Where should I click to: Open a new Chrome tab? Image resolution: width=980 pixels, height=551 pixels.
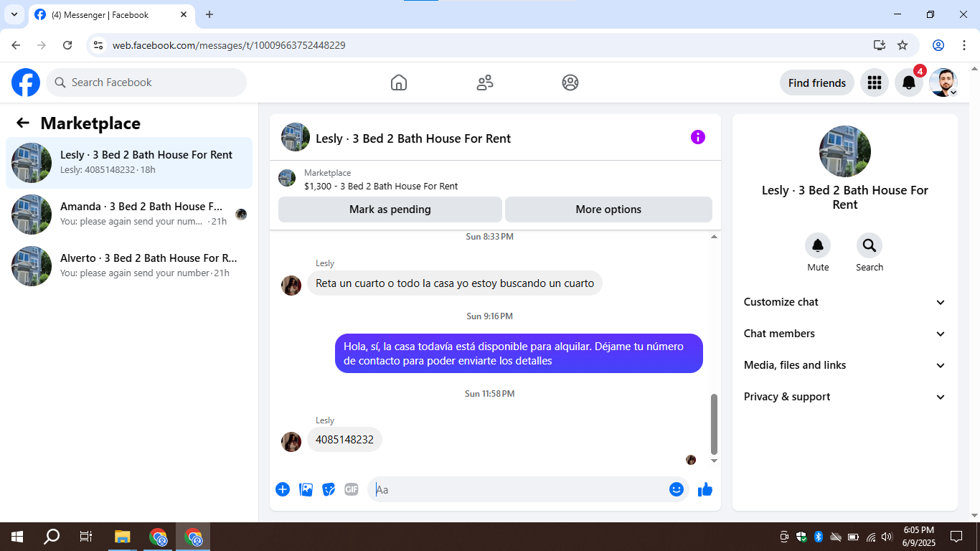209,14
